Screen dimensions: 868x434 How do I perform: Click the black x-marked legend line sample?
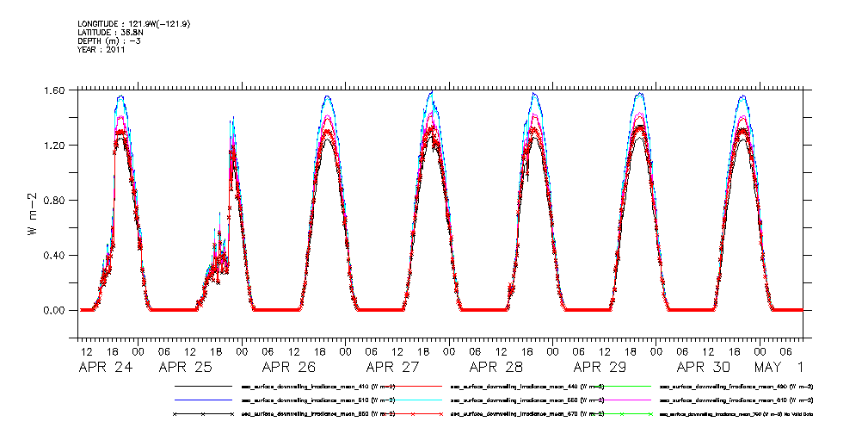[203, 414]
